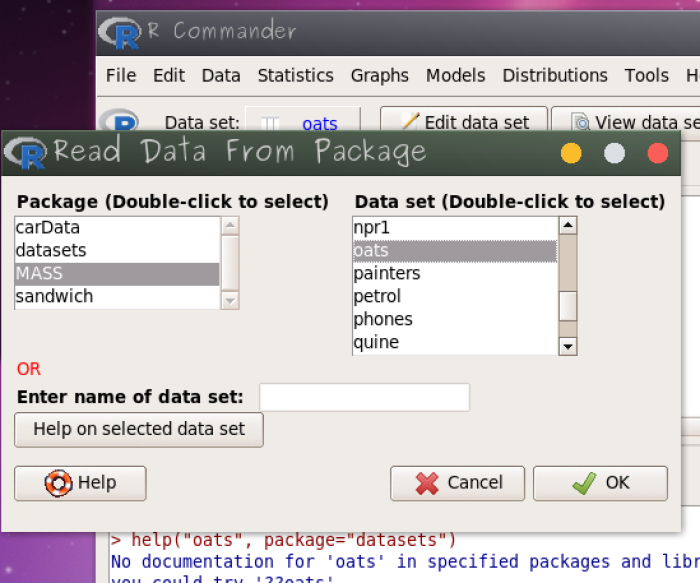The width and height of the screenshot is (700, 583).
Task: Choose the quine data set
Action: click(x=376, y=342)
